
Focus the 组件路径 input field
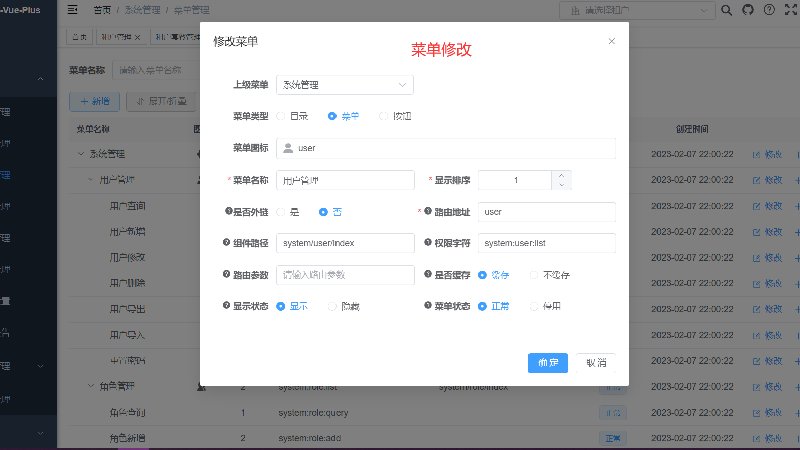point(345,243)
